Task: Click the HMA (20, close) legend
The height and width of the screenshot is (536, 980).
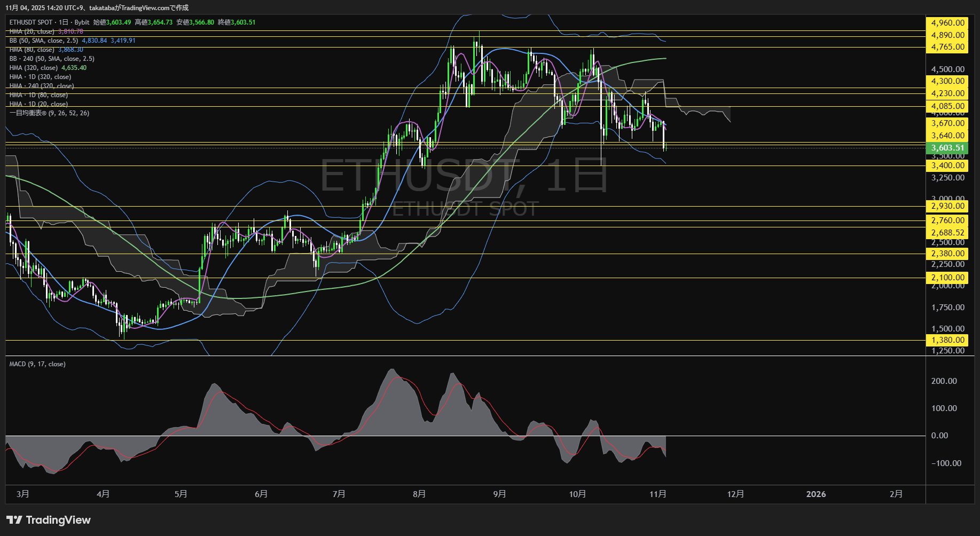Action: (x=32, y=31)
